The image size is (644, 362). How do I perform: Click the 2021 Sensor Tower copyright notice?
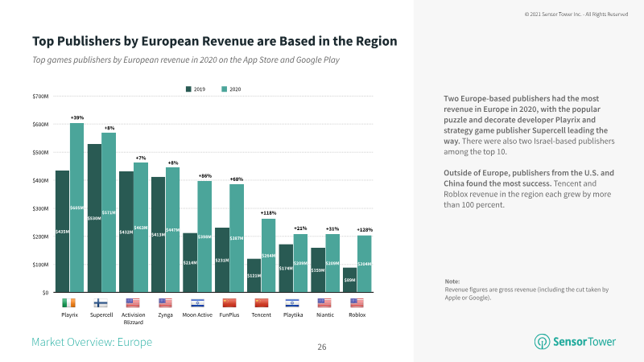[x=576, y=14]
